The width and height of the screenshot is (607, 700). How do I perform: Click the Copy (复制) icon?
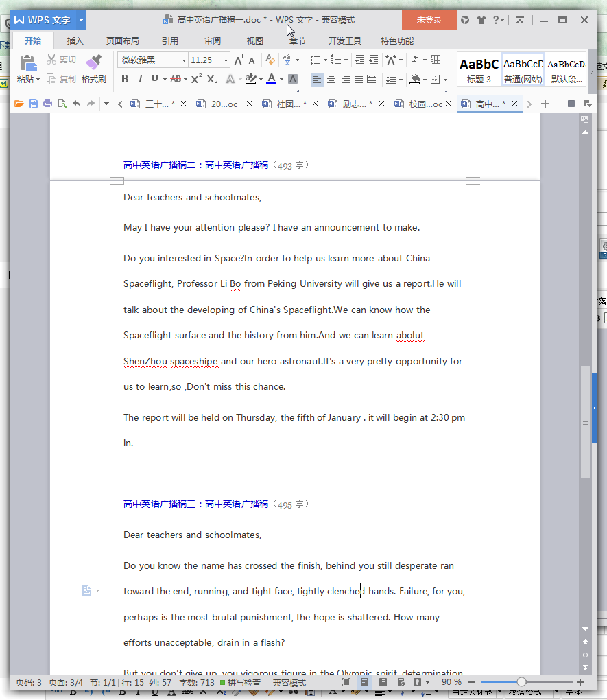(x=51, y=80)
